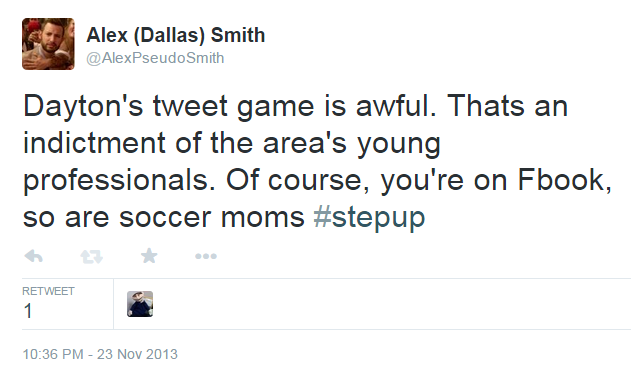Retweet this tweet using the retweet icon
631x378 pixels.
point(92,256)
